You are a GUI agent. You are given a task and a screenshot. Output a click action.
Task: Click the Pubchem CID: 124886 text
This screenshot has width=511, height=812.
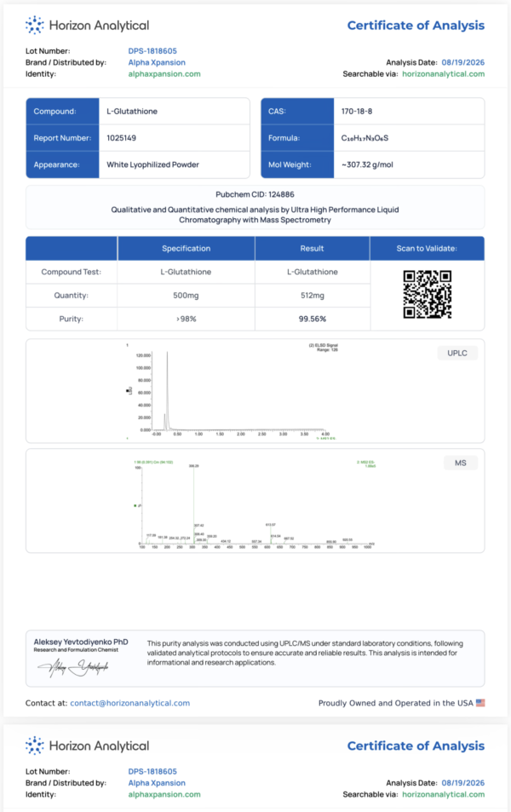(255, 195)
